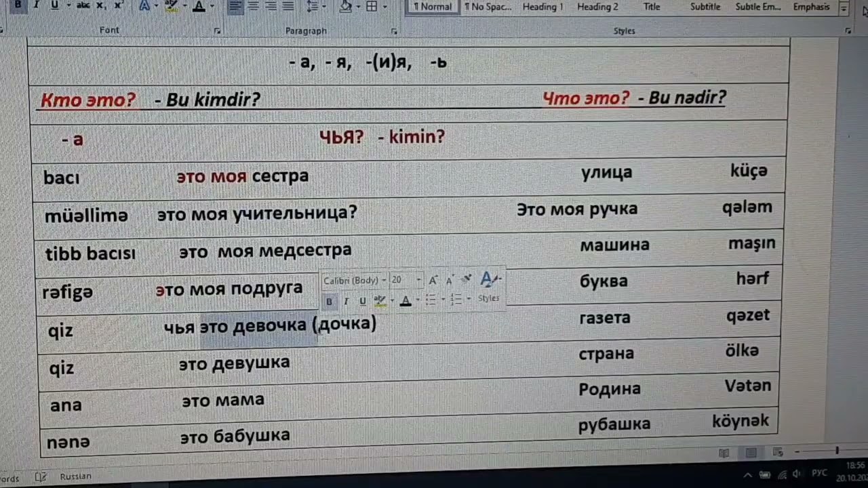
Task: Increase font size in mini toolbar
Action: [433, 280]
